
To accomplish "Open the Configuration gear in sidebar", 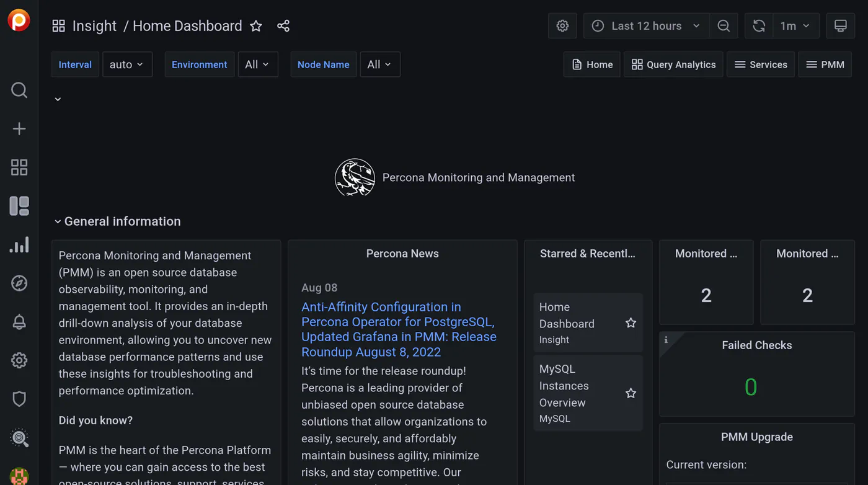I will 19,360.
